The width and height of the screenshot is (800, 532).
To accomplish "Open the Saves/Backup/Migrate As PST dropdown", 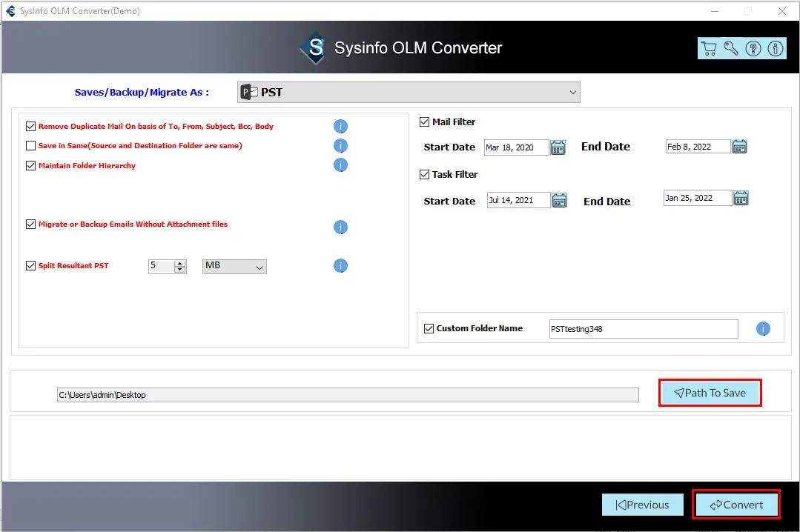I will (x=409, y=93).
